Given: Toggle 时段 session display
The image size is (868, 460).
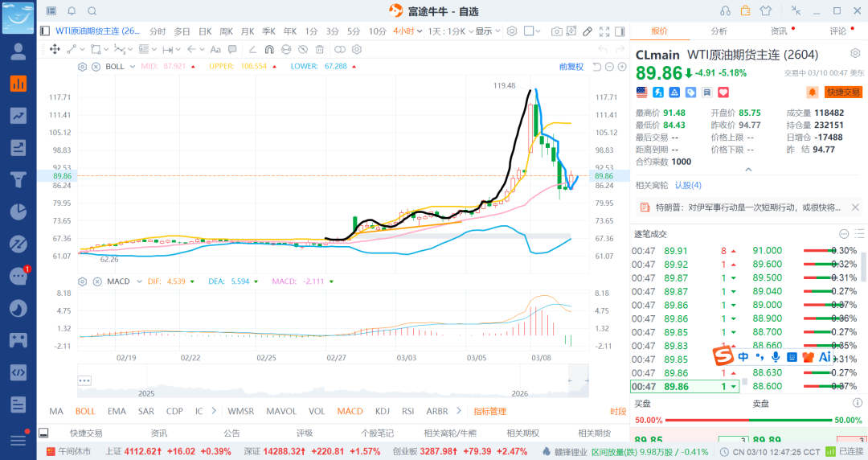Looking at the screenshot, I should point(618,411).
